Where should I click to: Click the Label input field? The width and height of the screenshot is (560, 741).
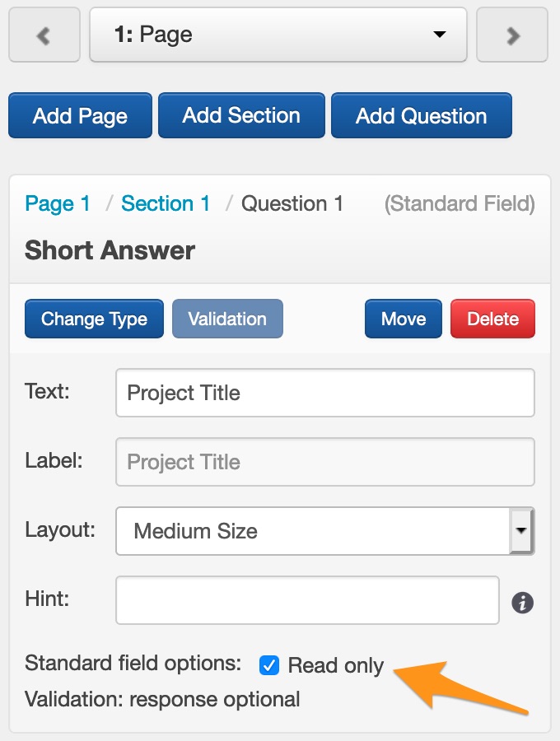click(324, 462)
